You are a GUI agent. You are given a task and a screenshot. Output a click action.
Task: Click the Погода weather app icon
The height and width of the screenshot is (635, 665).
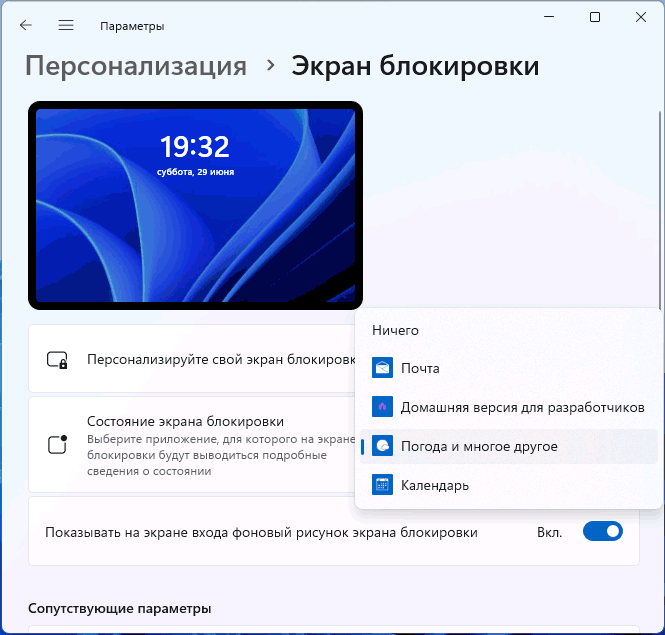pyautogui.click(x=382, y=446)
